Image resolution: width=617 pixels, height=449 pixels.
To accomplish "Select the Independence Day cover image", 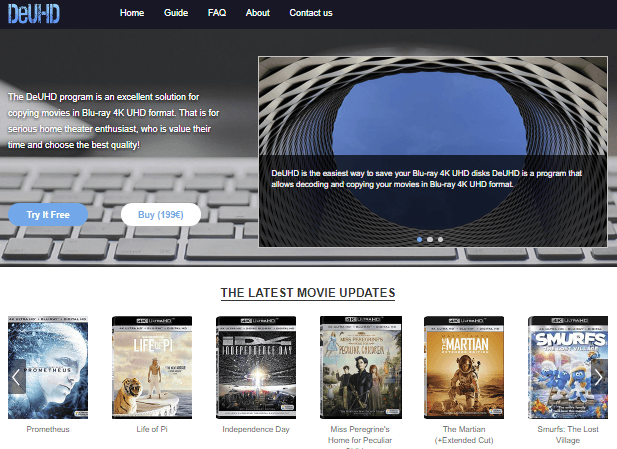I will (x=255, y=368).
